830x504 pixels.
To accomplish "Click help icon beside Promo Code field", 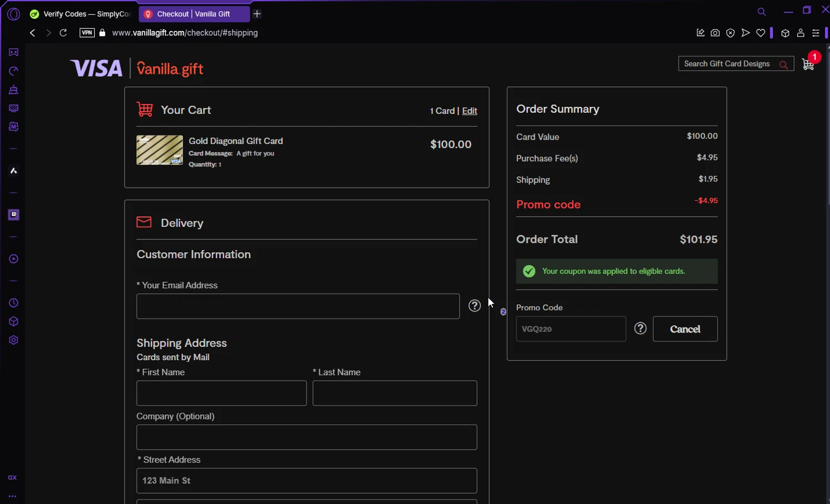I will coord(640,329).
